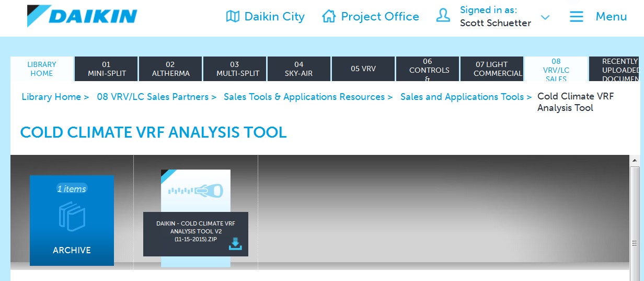Go to Project Office
Screen dimensions: 644x281
[x=380, y=17]
